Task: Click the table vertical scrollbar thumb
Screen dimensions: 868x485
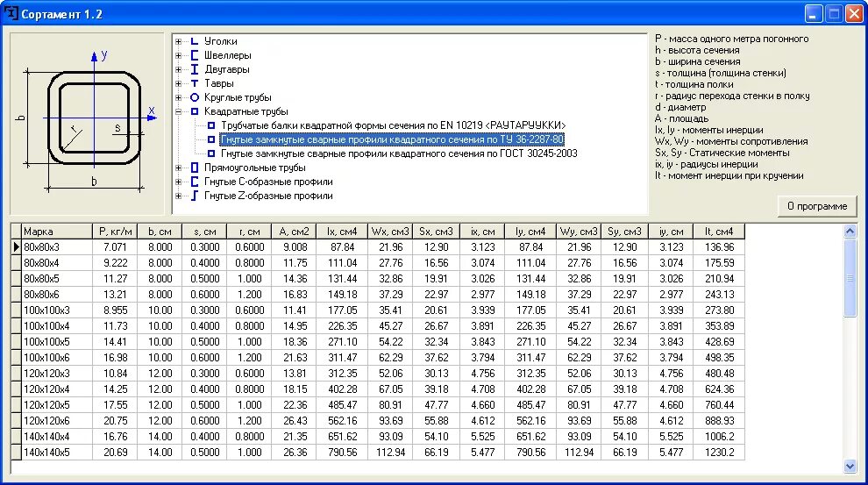Action: (x=850, y=279)
